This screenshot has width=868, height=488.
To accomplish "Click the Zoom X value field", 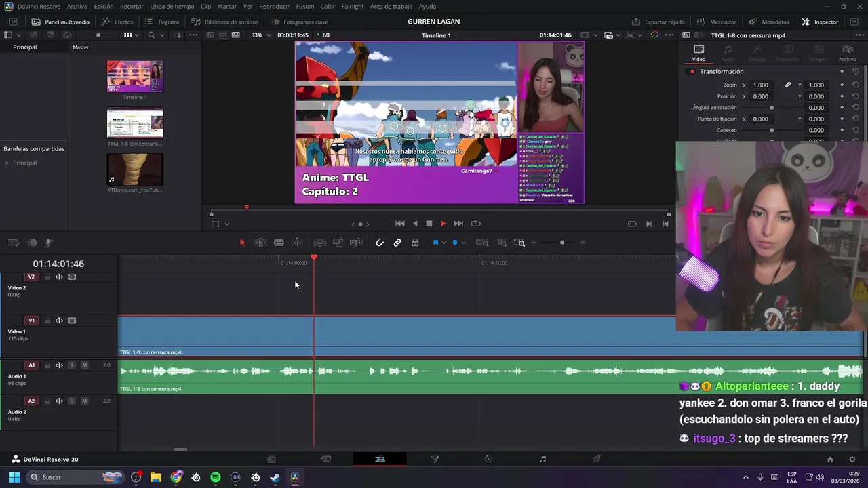I will click(761, 85).
